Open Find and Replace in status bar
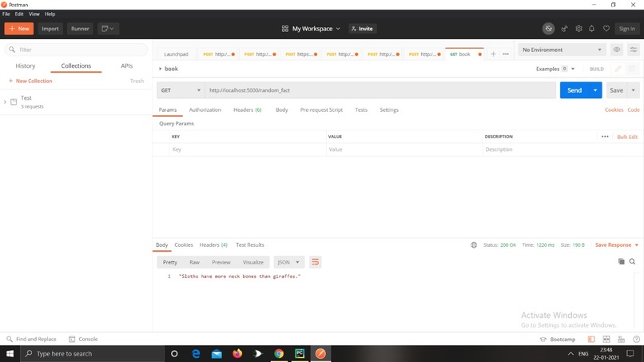This screenshot has width=644, height=362. click(x=32, y=340)
